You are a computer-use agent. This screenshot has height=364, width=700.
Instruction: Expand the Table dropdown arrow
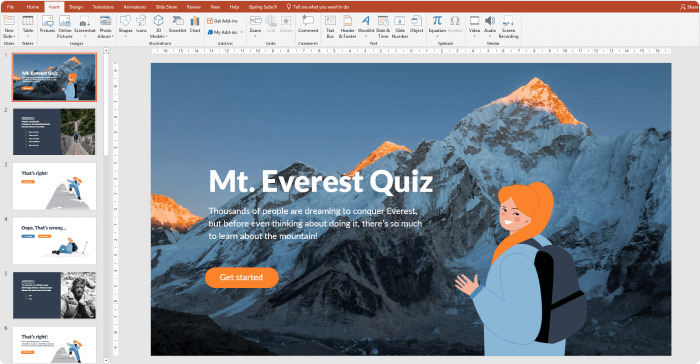click(28, 37)
